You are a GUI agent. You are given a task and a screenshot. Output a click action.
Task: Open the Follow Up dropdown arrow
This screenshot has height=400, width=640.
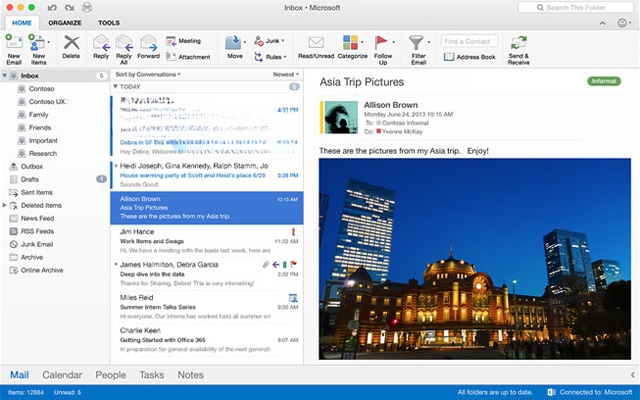point(393,42)
